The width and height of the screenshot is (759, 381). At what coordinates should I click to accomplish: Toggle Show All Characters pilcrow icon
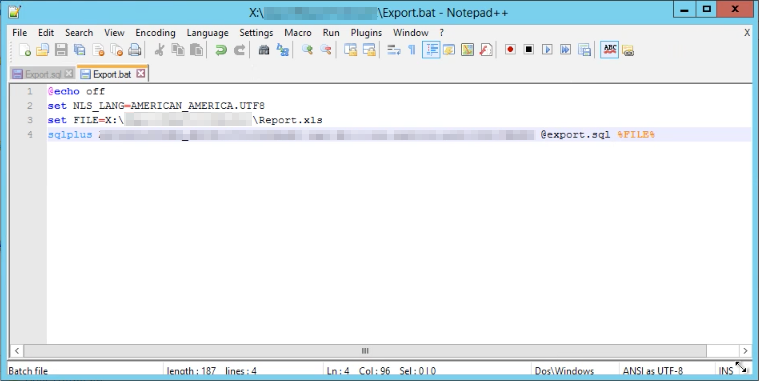(x=412, y=50)
